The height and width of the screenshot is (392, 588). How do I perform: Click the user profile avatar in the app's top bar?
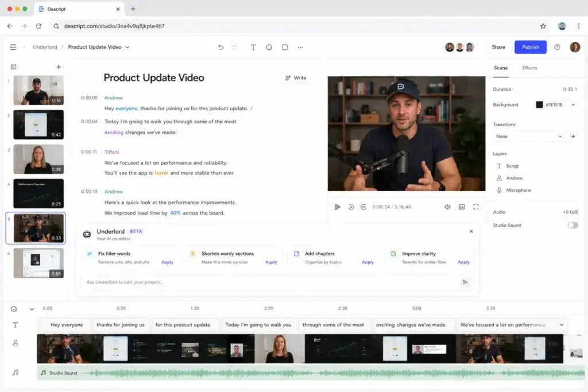point(575,47)
